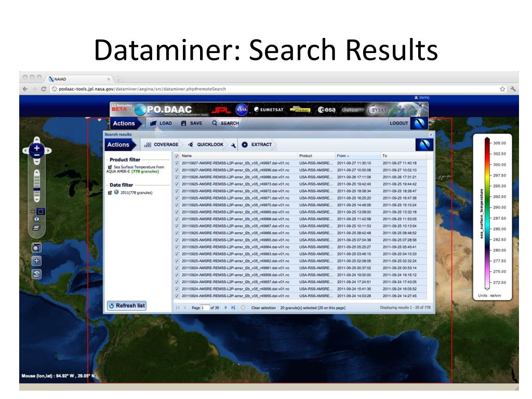
Task: Click the From value 2011-09-25 19:42:40
Action: pyautogui.click(x=354, y=184)
